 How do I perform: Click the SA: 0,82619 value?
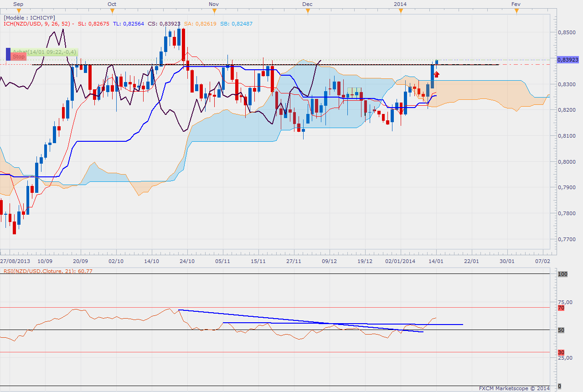click(200, 23)
